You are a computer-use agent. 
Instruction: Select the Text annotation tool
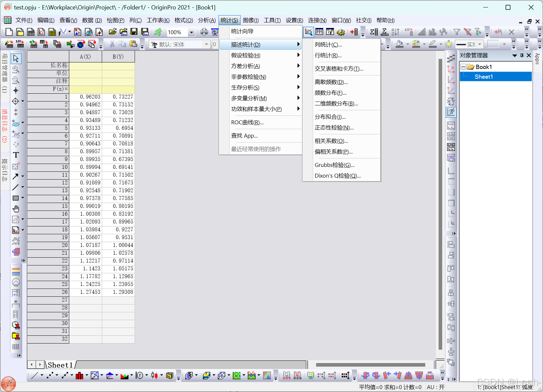(x=16, y=155)
